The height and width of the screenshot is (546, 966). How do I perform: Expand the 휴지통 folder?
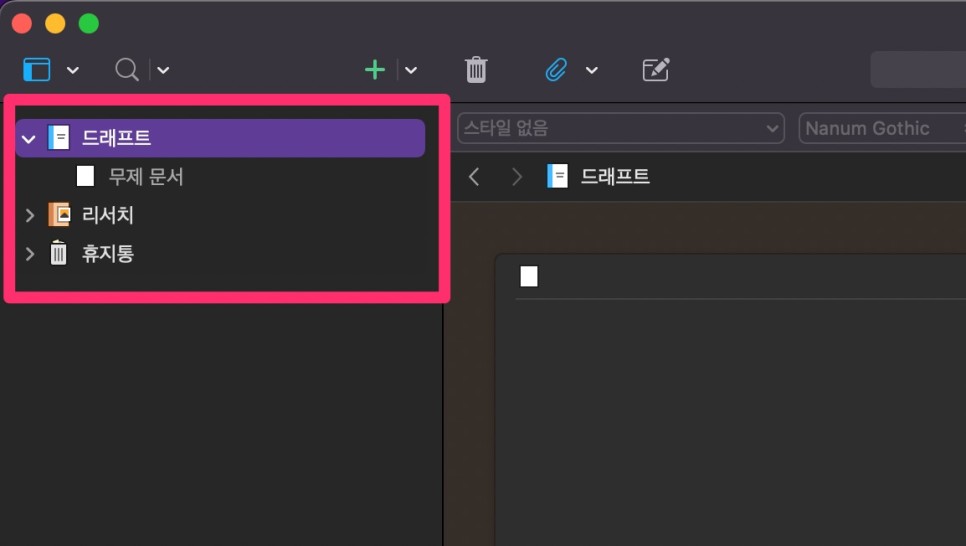tap(30, 254)
